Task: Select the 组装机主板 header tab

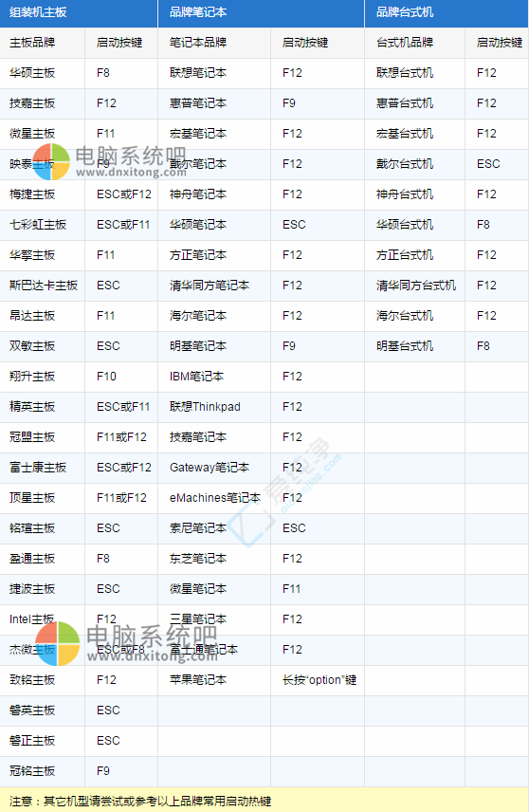Action: tap(79, 13)
